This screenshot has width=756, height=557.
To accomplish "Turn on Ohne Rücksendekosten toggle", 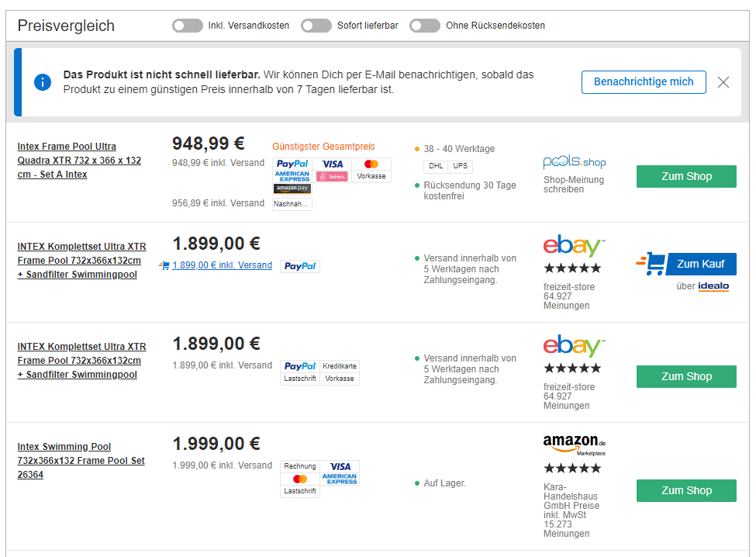I will [425, 26].
